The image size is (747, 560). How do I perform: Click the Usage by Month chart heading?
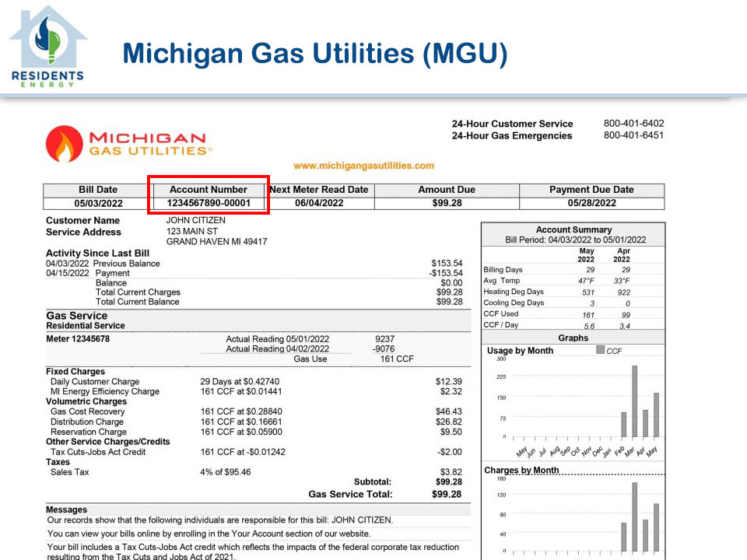(520, 351)
